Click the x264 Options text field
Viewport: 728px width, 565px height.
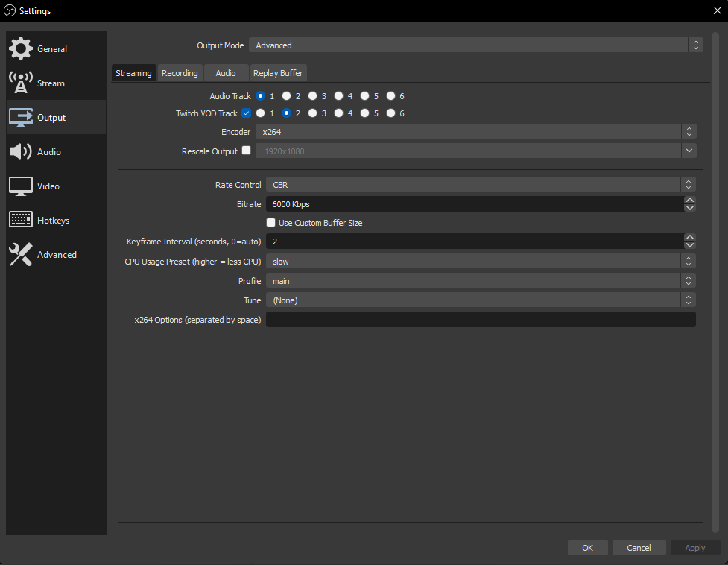(481, 320)
